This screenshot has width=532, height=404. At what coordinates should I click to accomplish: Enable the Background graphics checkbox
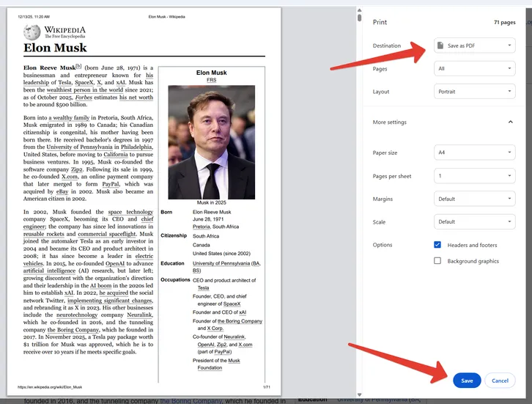coord(437,261)
